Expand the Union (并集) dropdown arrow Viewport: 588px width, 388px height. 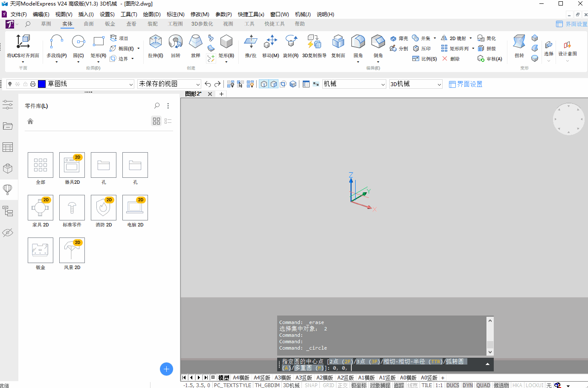tap(435, 38)
